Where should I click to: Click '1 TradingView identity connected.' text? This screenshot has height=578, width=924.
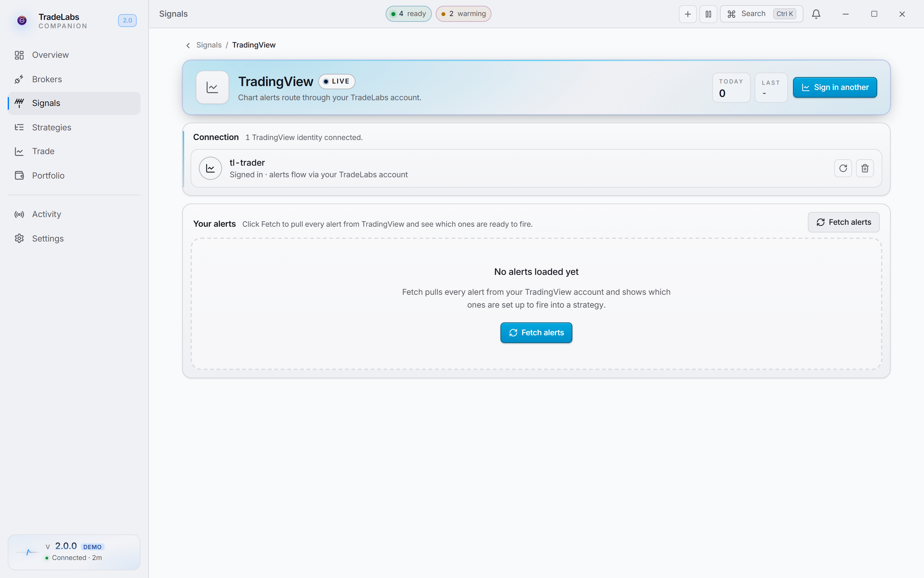tap(304, 138)
